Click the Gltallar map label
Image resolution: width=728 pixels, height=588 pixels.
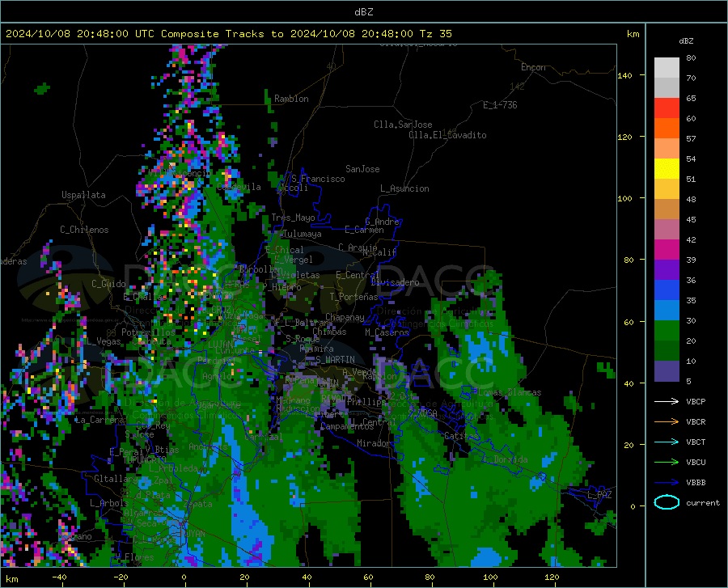[116, 479]
